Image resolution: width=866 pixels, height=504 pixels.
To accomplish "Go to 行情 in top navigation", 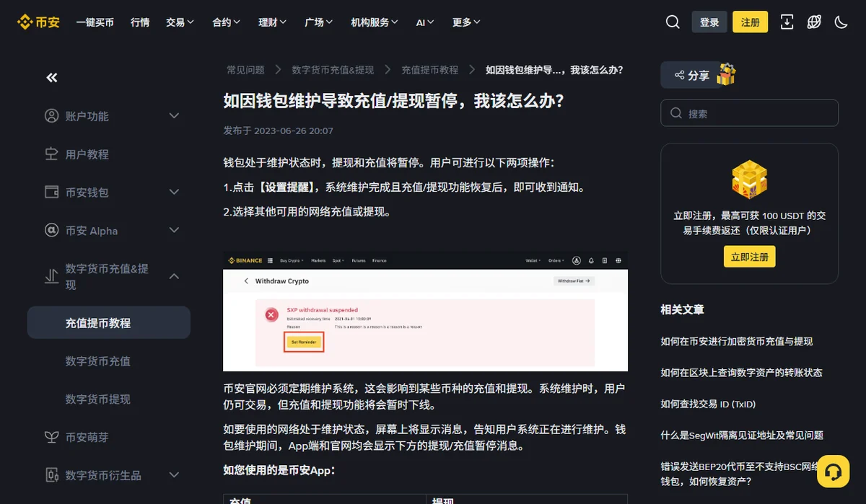I will click(x=140, y=22).
